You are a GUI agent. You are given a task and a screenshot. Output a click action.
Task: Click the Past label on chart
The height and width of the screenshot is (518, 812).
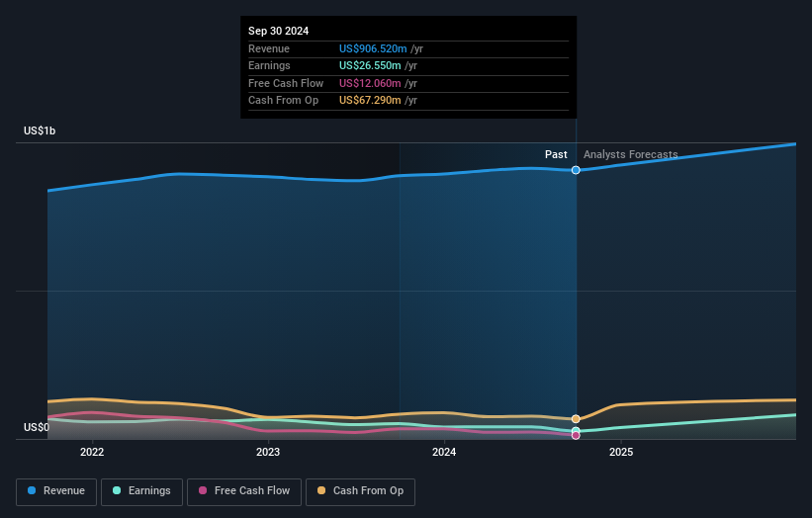tap(556, 154)
